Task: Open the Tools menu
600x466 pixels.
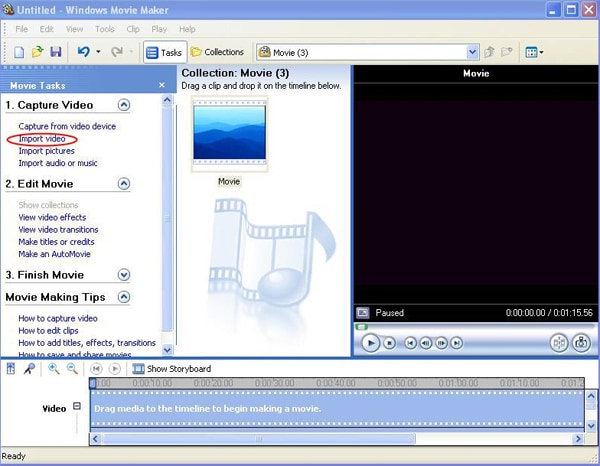Action: (x=104, y=29)
